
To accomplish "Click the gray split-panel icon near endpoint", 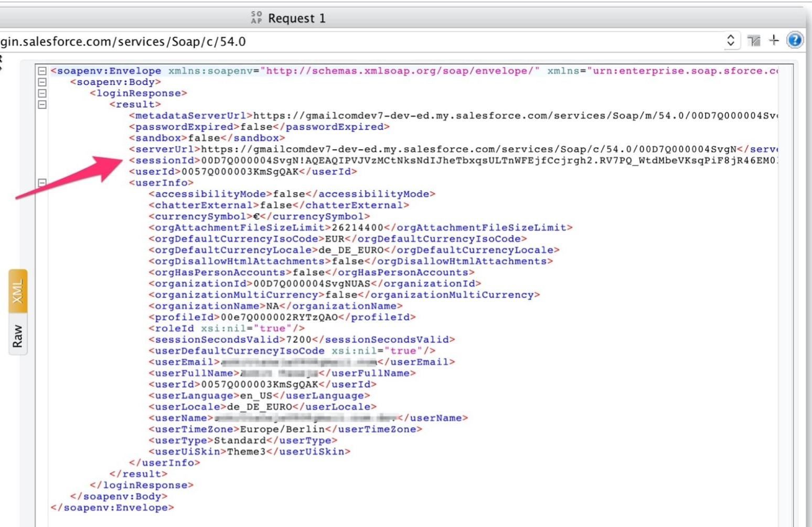I will [x=754, y=41].
